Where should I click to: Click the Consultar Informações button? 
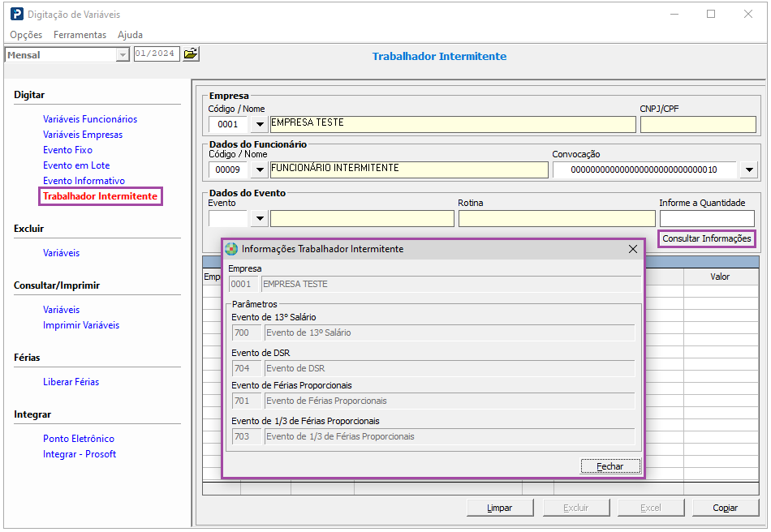[707, 238]
